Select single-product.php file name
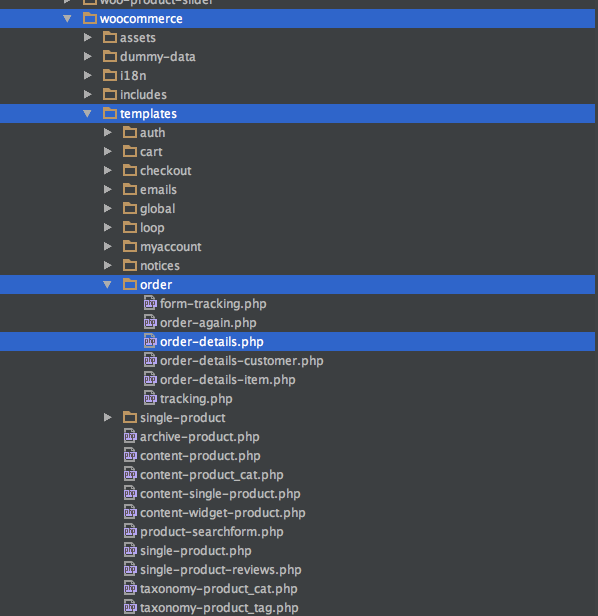598x616 pixels. (196, 551)
